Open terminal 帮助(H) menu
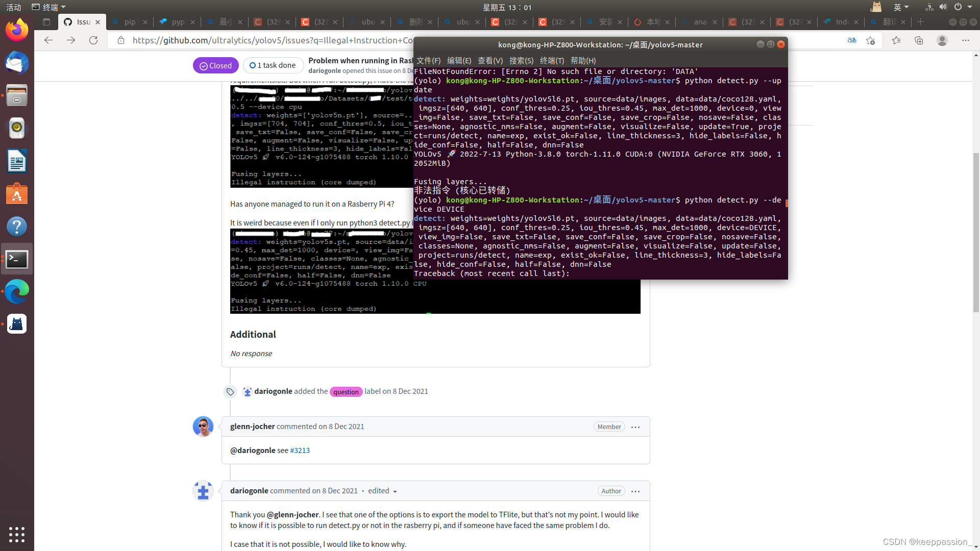The image size is (980, 551). point(583,60)
